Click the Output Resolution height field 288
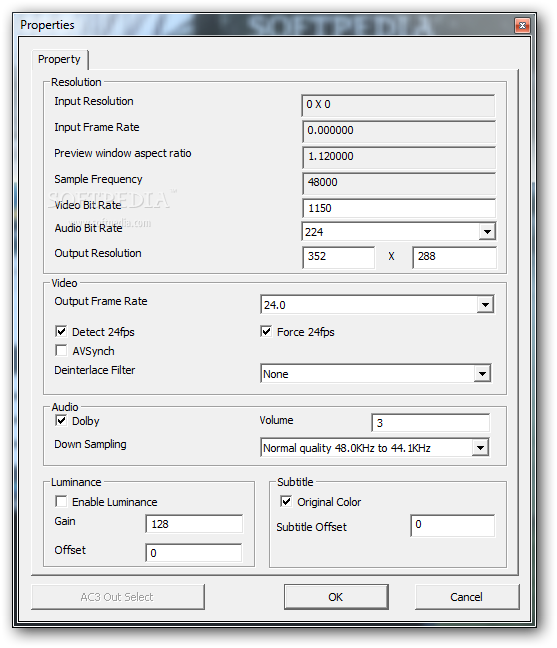This screenshot has height=648, width=557. click(454, 257)
